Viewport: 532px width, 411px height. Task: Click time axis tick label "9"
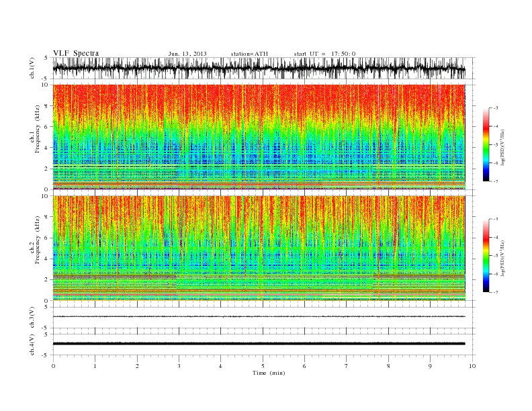tap(430, 366)
